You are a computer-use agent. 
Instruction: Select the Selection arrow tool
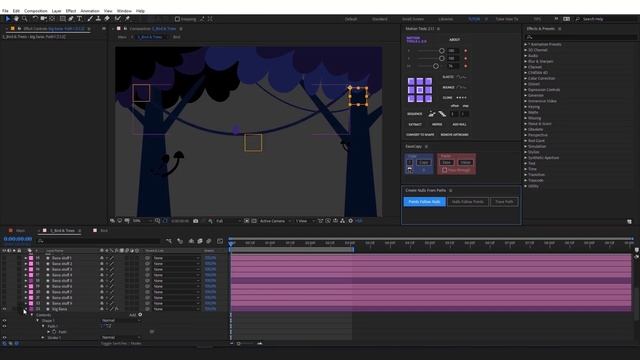[7, 19]
